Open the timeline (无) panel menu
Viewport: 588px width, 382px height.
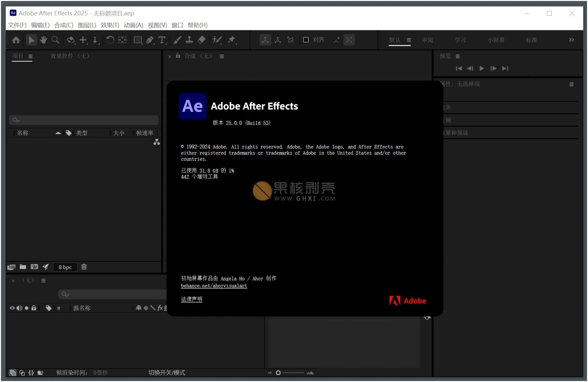click(44, 281)
